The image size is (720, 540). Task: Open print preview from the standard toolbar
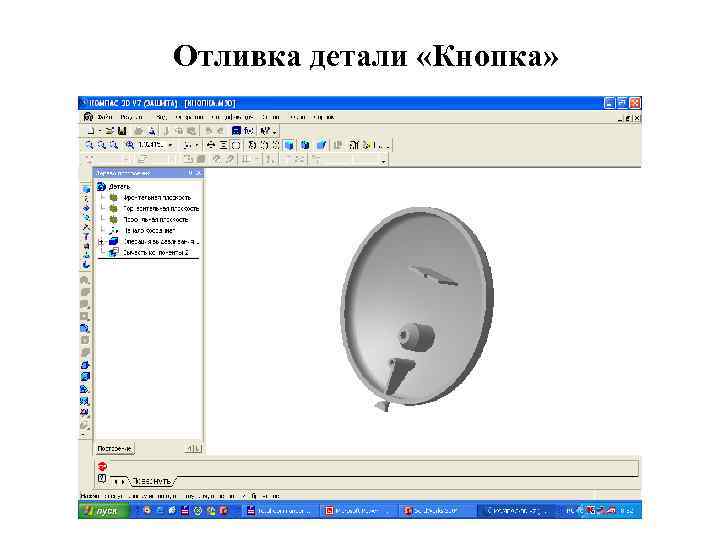pos(152,131)
